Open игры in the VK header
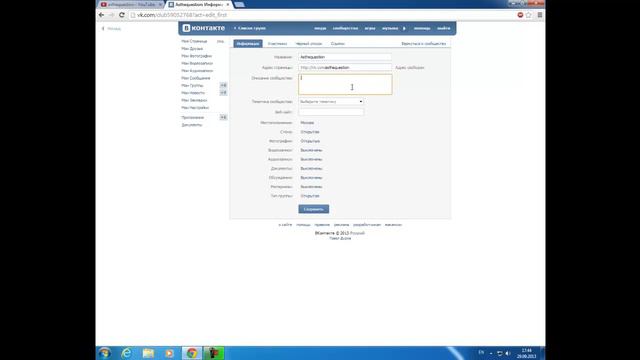Screen dimensions: 640x360 370,28
